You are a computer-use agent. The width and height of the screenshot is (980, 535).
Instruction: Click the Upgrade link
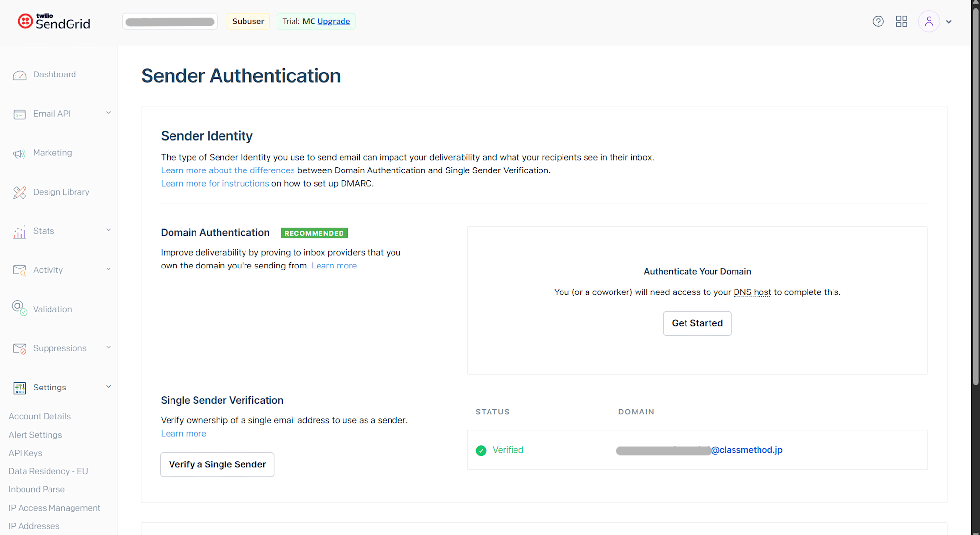[x=334, y=21]
